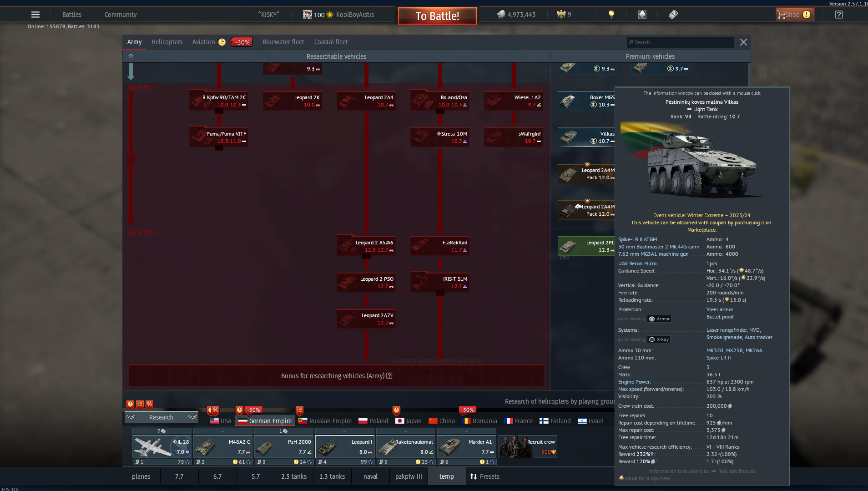Open the Presets button
This screenshot has height=491, width=868.
(x=485, y=476)
